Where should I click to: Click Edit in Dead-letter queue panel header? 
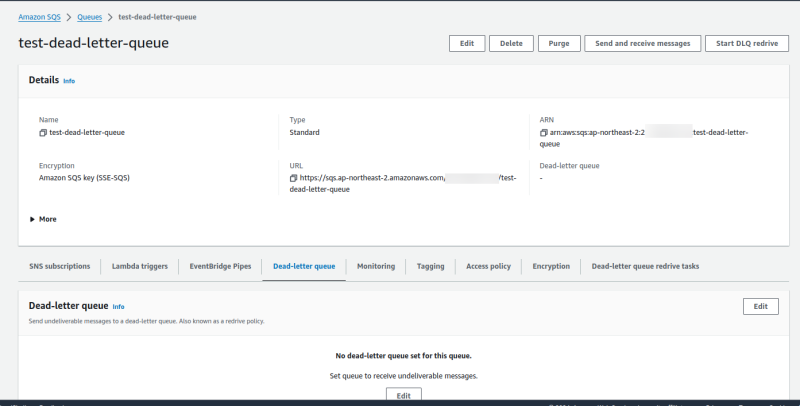point(761,306)
